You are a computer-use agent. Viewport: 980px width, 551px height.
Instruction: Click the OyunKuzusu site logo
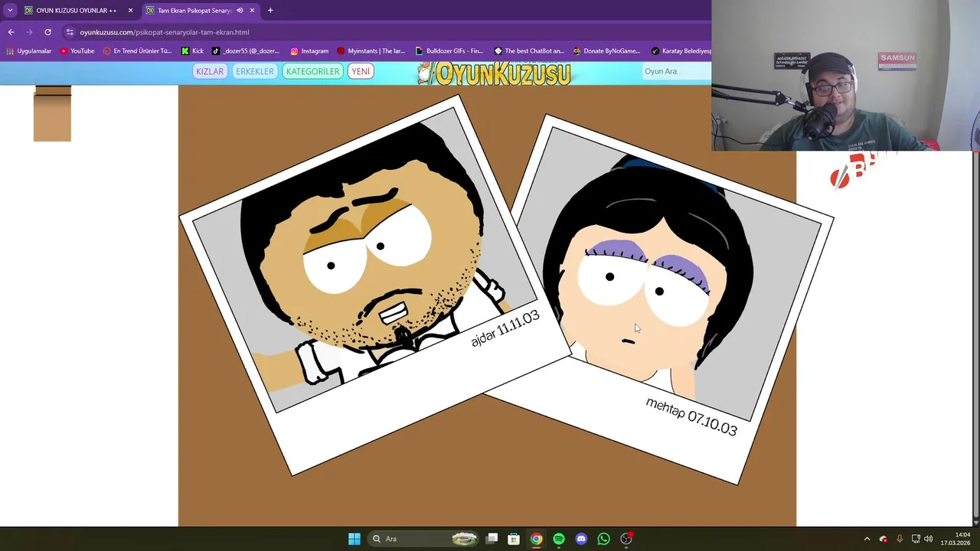(x=495, y=73)
